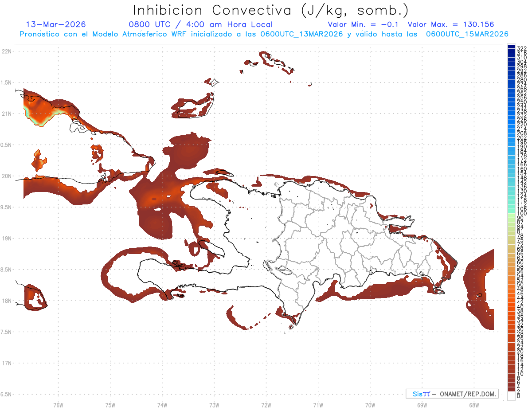
Task: Click the "19N" latitude label
Action: click(7, 238)
